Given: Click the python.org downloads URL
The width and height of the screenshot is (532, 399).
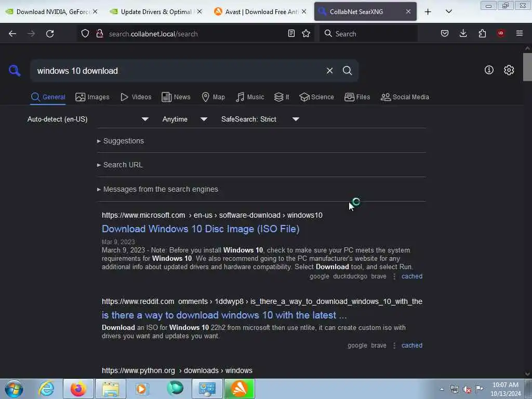Looking at the screenshot, I should coord(177,370).
